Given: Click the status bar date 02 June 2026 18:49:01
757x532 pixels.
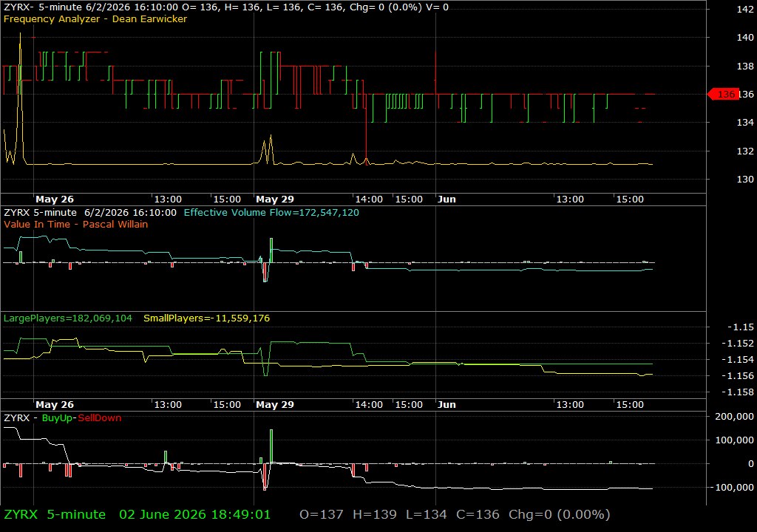Looking at the screenshot, I should tap(195, 514).
